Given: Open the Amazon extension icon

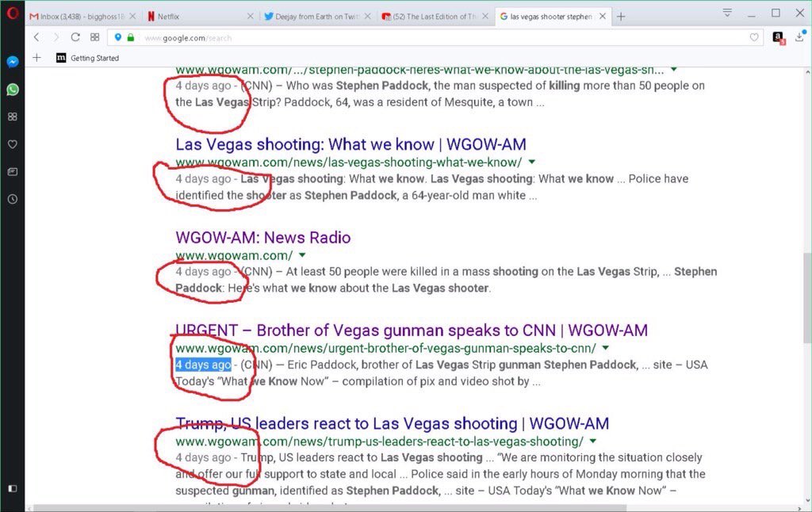Looking at the screenshot, I should pos(779,37).
